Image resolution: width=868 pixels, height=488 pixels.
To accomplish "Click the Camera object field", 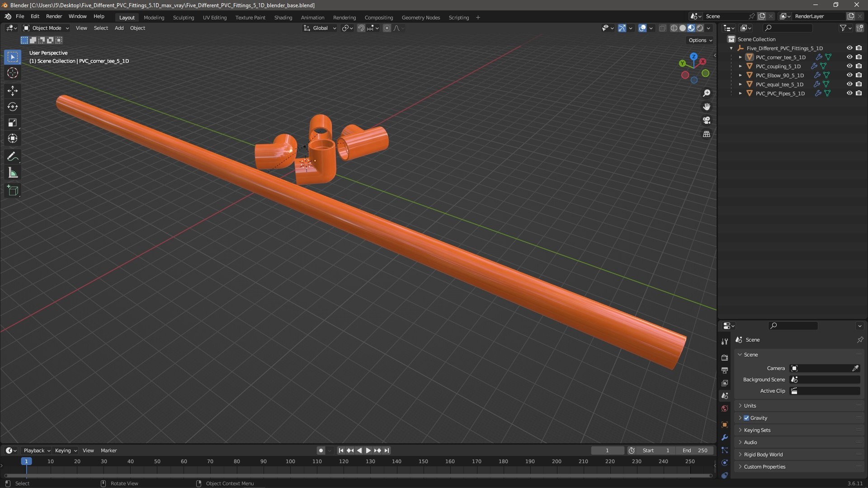I will (825, 368).
